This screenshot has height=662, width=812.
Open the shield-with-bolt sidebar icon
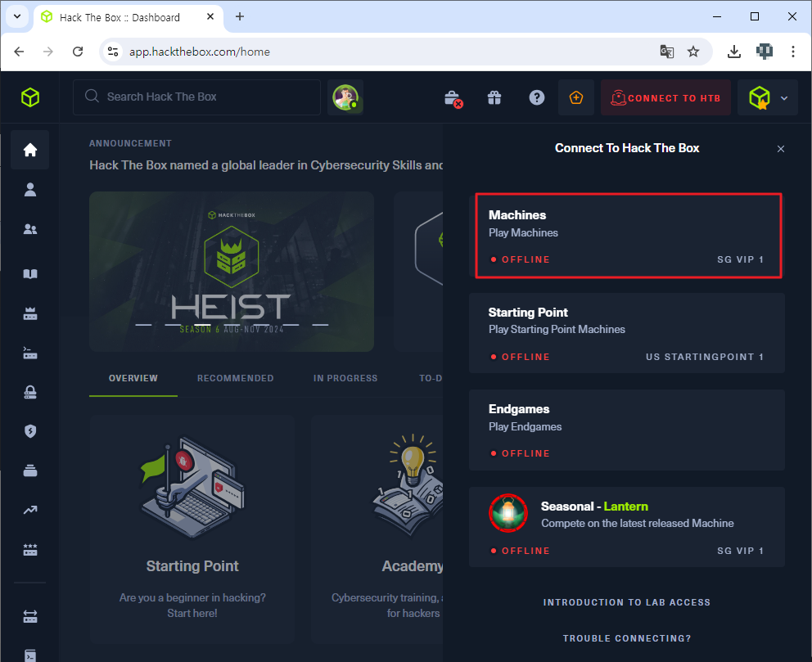[30, 431]
